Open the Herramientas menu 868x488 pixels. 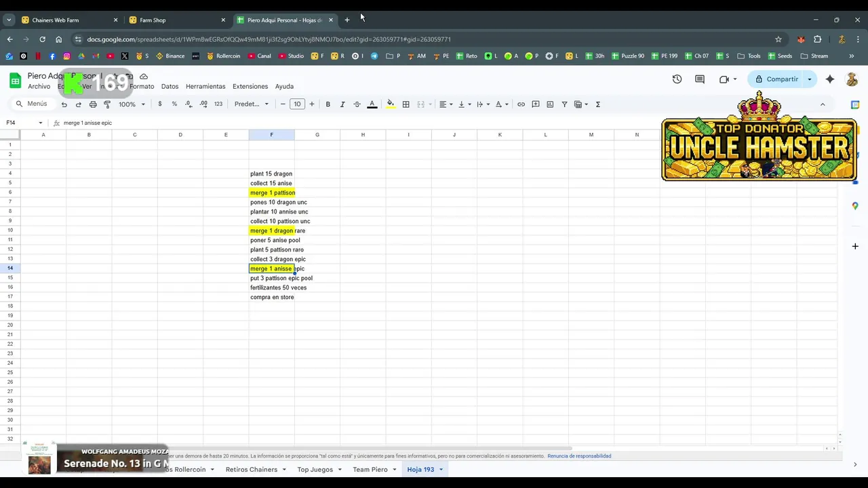(x=205, y=87)
